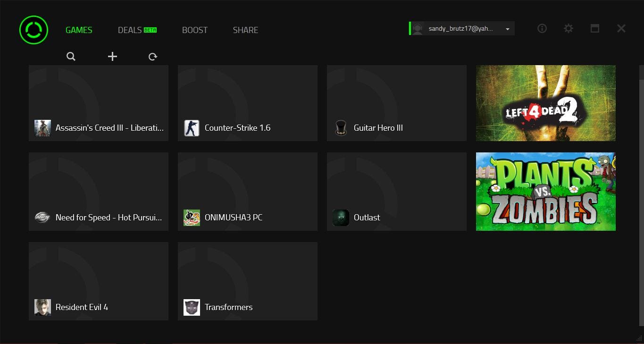This screenshot has height=344, width=644.
Task: Click the Transformers title text
Action: 229,307
